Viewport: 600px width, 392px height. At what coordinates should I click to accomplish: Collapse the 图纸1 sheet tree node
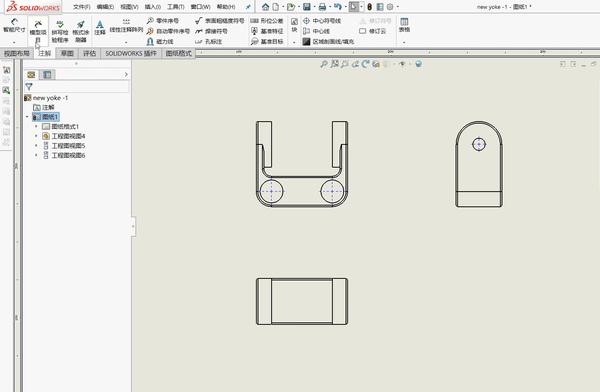point(27,117)
